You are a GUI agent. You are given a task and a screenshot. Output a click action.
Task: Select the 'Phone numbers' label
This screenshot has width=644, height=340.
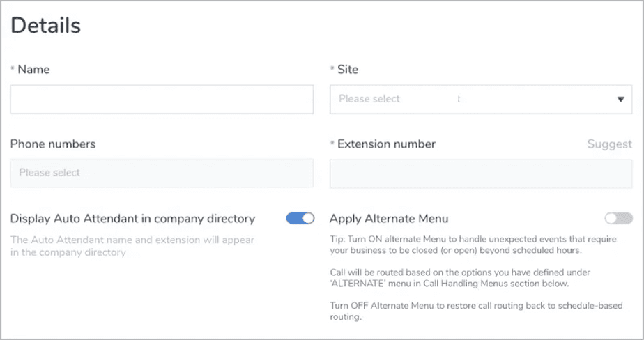pos(53,144)
